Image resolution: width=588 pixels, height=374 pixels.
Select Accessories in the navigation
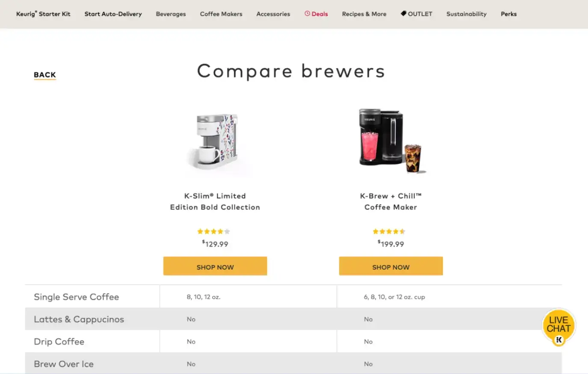(x=273, y=14)
